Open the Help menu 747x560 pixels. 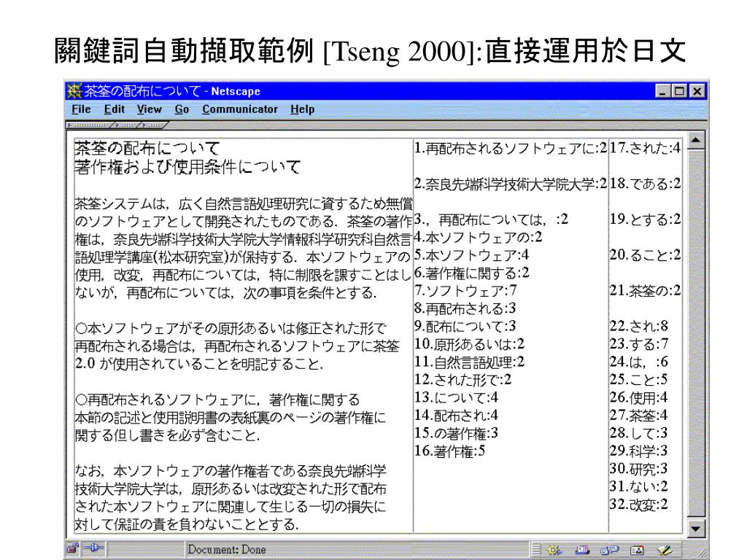(x=303, y=109)
